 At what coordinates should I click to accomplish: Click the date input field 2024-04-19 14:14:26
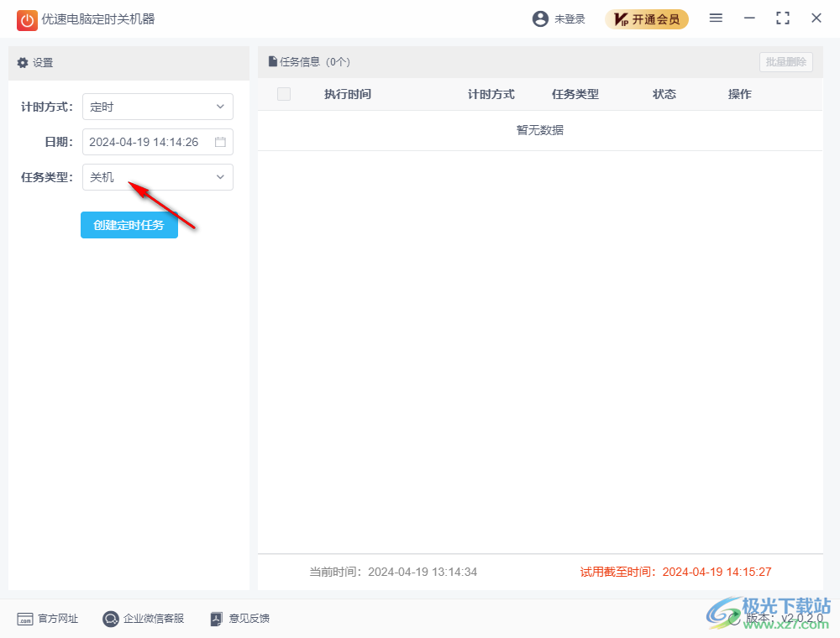tap(147, 142)
